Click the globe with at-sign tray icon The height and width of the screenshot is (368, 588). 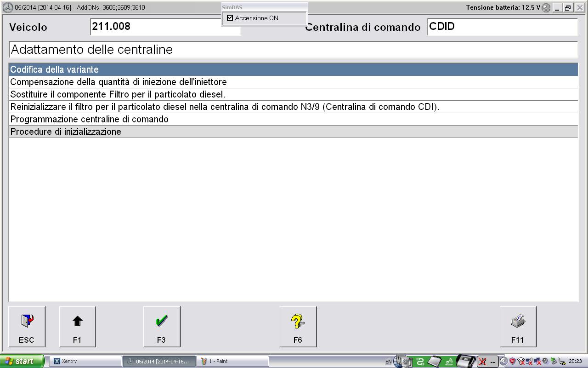pyautogui.click(x=403, y=362)
